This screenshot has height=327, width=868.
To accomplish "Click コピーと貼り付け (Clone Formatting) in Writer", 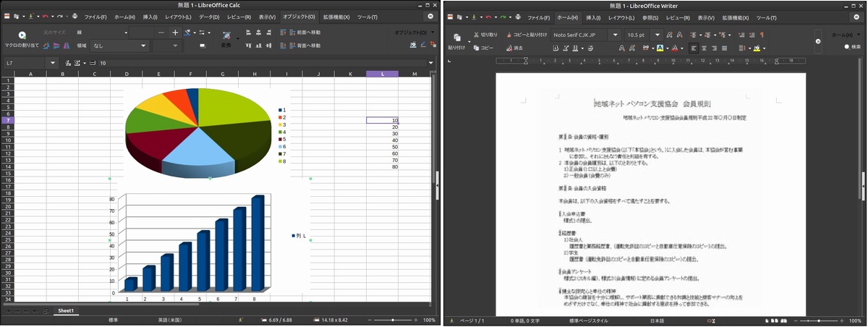I will click(x=525, y=35).
